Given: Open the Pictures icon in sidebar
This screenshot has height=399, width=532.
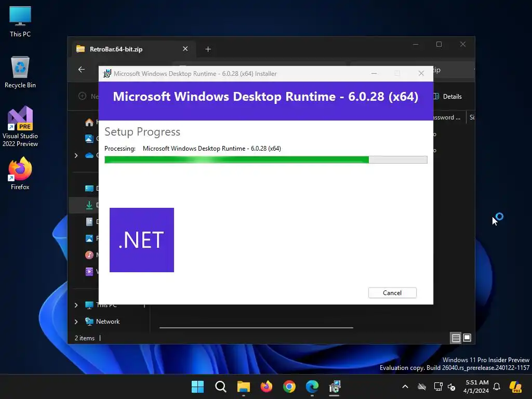Looking at the screenshot, I should tap(89, 238).
